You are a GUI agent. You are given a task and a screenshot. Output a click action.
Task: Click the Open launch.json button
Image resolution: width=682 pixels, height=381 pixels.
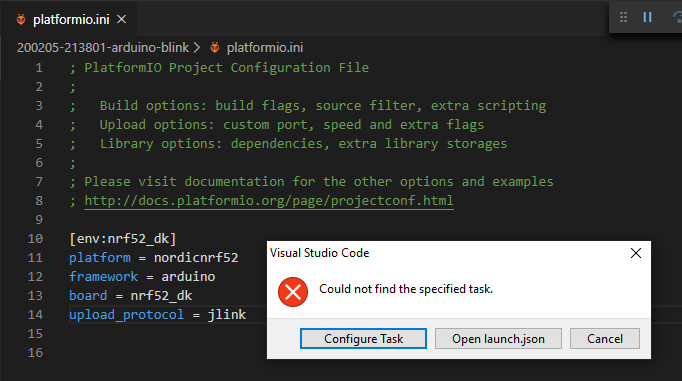(498, 338)
